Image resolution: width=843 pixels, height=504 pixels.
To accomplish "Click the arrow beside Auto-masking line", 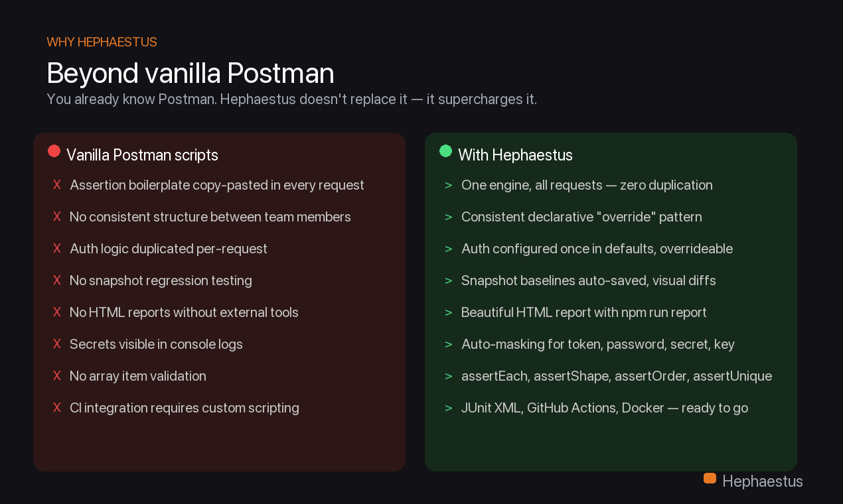I will [x=449, y=344].
